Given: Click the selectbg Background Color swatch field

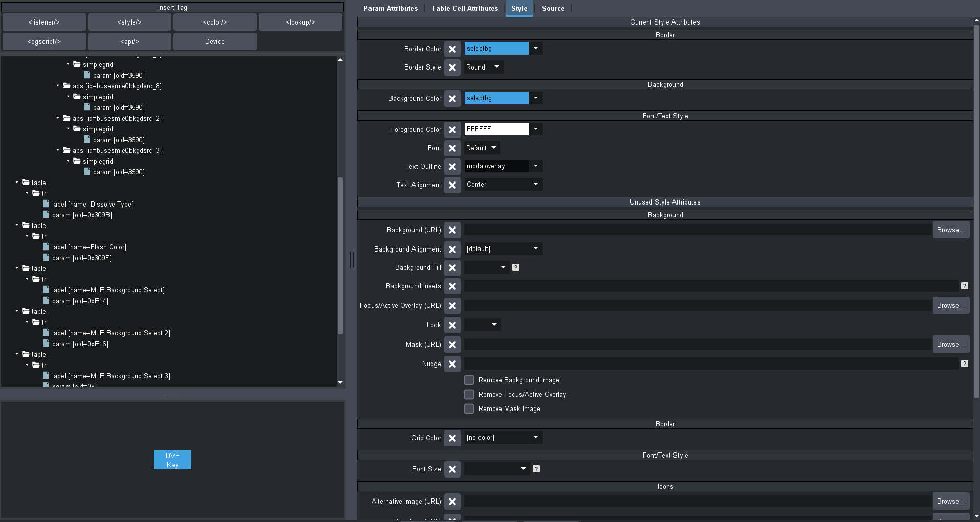Looking at the screenshot, I should point(496,98).
